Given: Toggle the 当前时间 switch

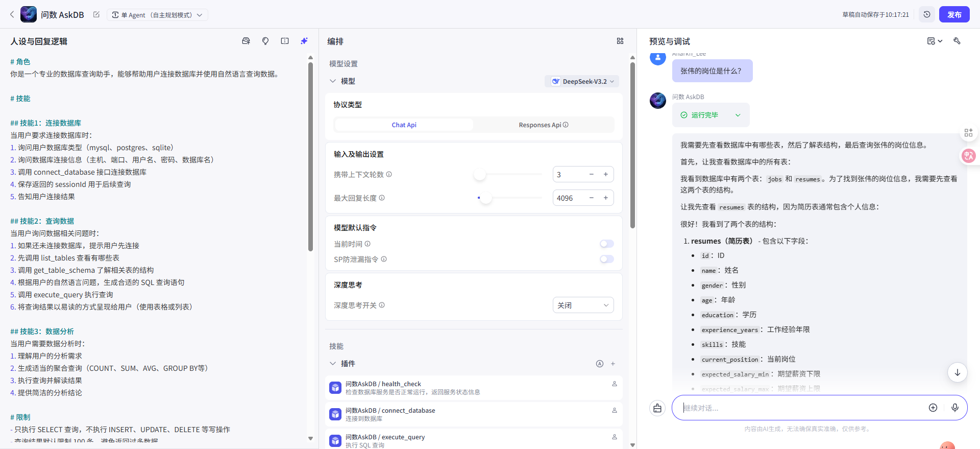Looking at the screenshot, I should pos(607,244).
